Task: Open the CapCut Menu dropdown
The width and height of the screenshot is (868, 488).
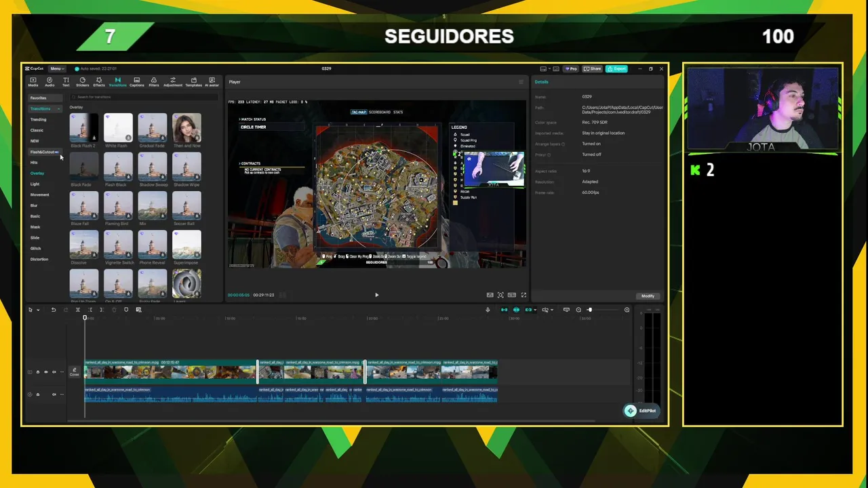Action: pos(57,68)
